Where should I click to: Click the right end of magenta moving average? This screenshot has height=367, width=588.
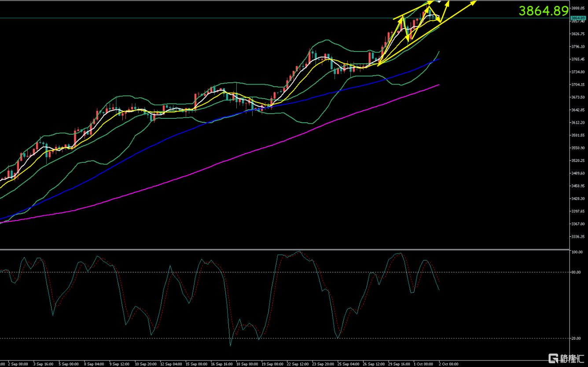(439, 85)
